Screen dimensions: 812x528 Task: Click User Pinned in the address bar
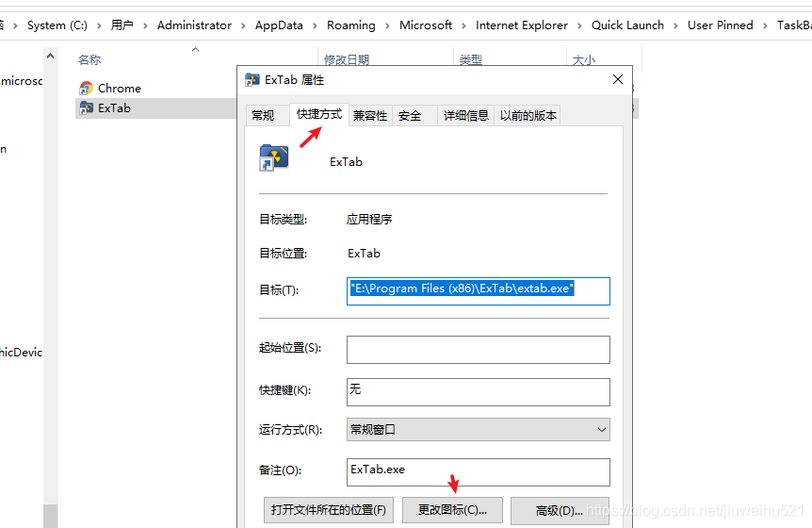[721, 25]
